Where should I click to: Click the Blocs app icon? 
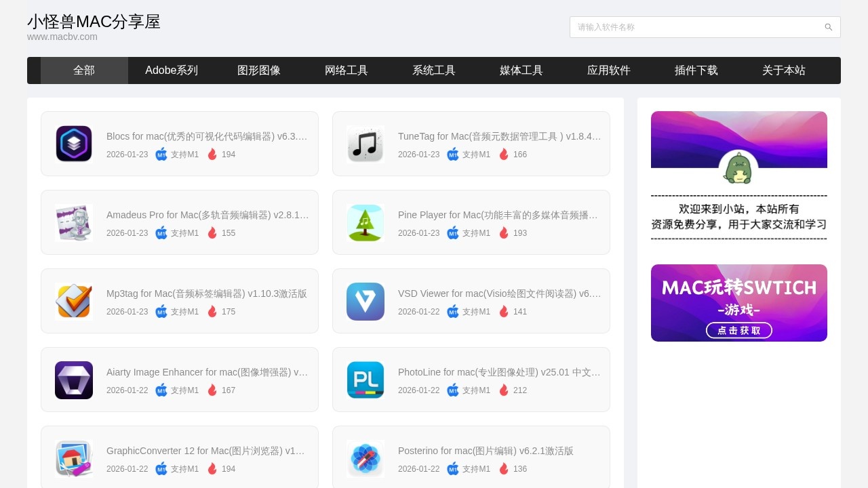tap(73, 143)
